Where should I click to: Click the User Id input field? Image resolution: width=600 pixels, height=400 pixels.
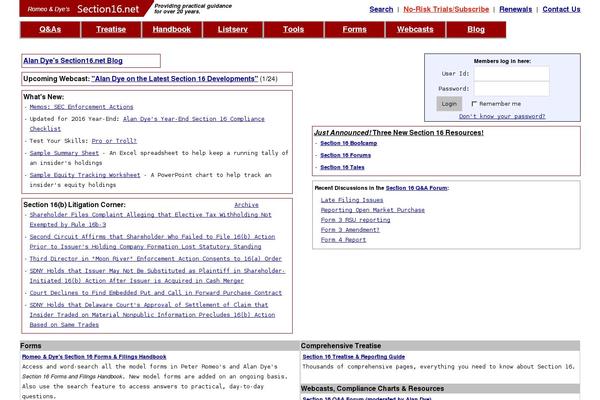[512, 73]
